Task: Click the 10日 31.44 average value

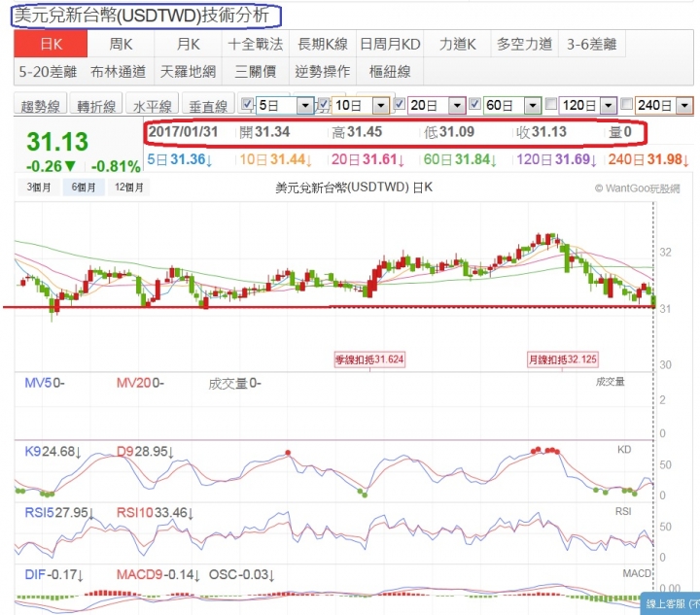Action: [x=276, y=159]
